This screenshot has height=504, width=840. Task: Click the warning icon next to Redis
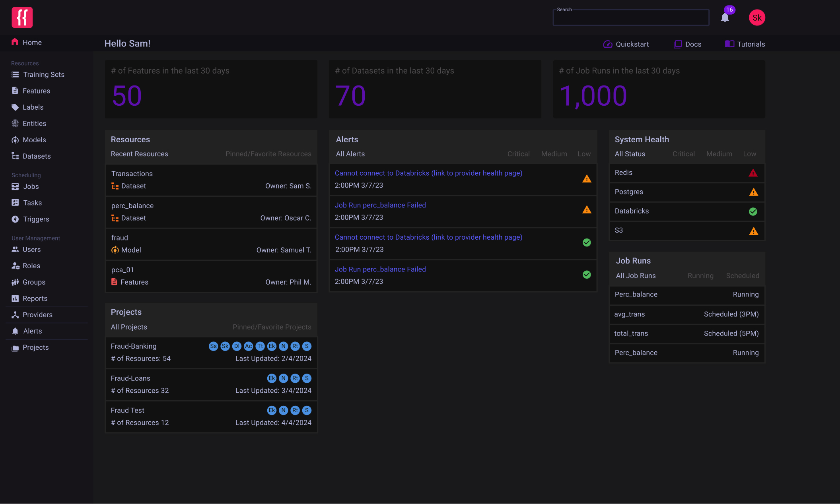point(754,173)
